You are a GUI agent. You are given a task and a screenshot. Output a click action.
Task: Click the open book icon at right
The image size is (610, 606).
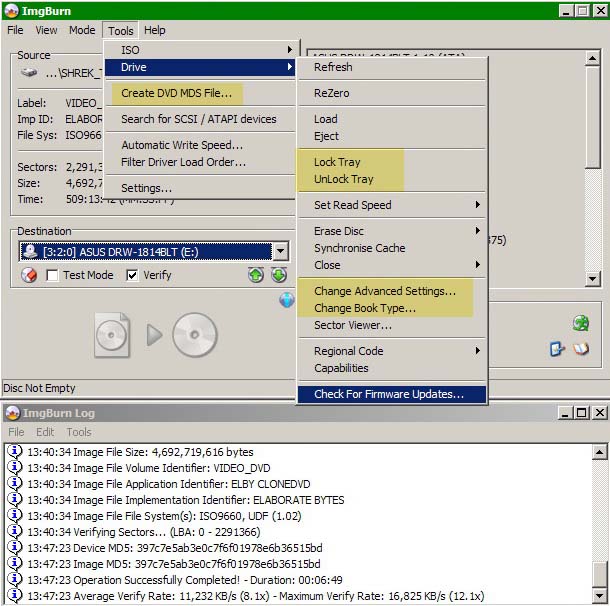click(x=581, y=349)
